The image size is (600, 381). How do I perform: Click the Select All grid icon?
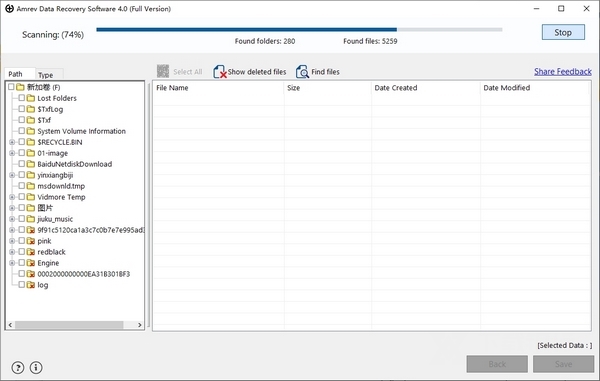click(163, 71)
